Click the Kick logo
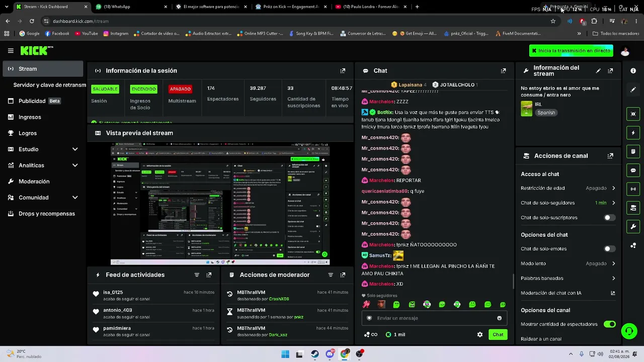The width and height of the screenshot is (644, 362). pos(37,50)
